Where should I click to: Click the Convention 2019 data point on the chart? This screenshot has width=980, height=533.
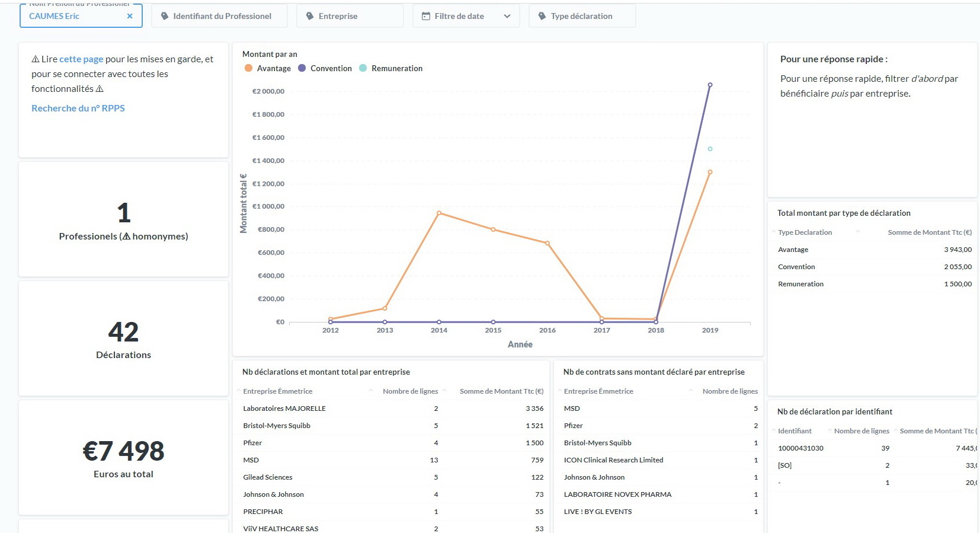coord(710,85)
